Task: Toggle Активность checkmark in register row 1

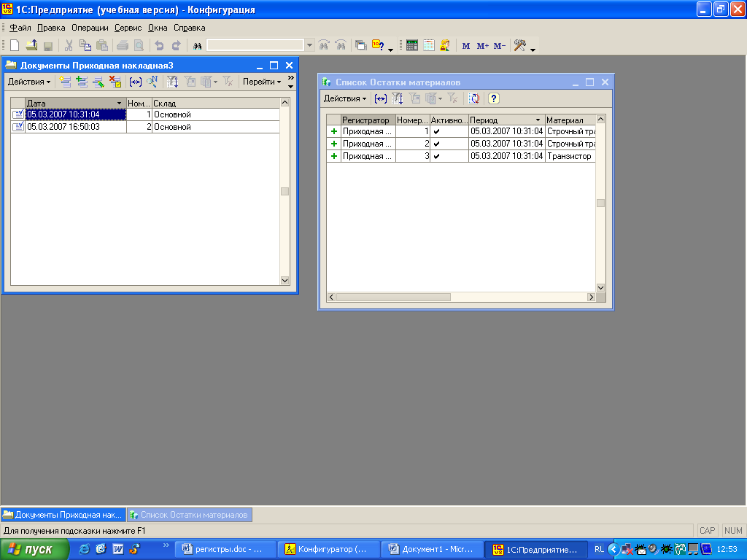Action: [x=436, y=131]
